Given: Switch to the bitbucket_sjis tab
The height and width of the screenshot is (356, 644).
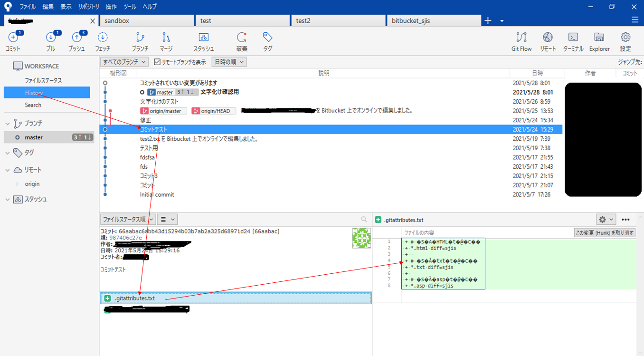Looking at the screenshot, I should click(x=433, y=20).
